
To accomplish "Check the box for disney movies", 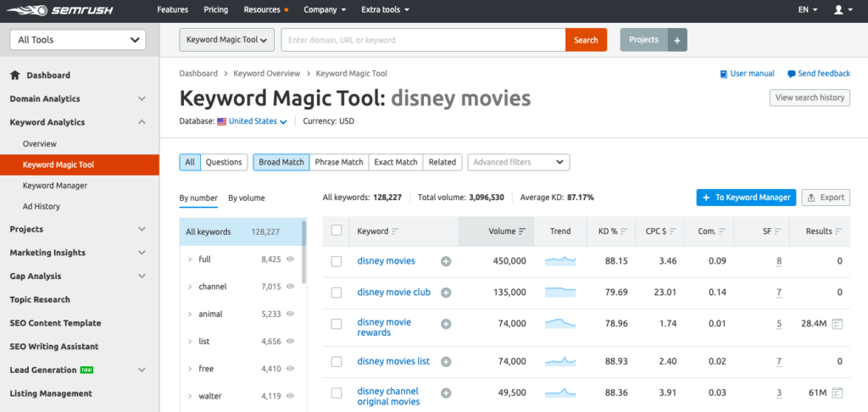I will [x=336, y=261].
